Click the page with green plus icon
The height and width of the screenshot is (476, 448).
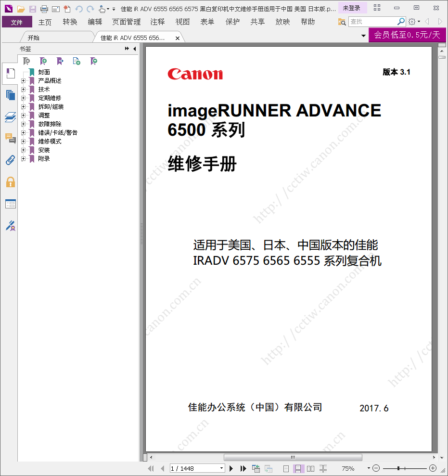[77, 61]
